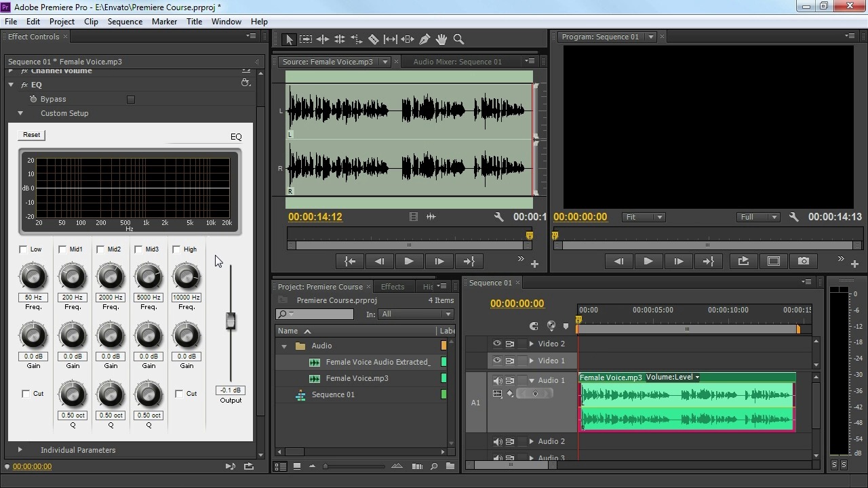Expand Individual Parameters section

point(20,450)
